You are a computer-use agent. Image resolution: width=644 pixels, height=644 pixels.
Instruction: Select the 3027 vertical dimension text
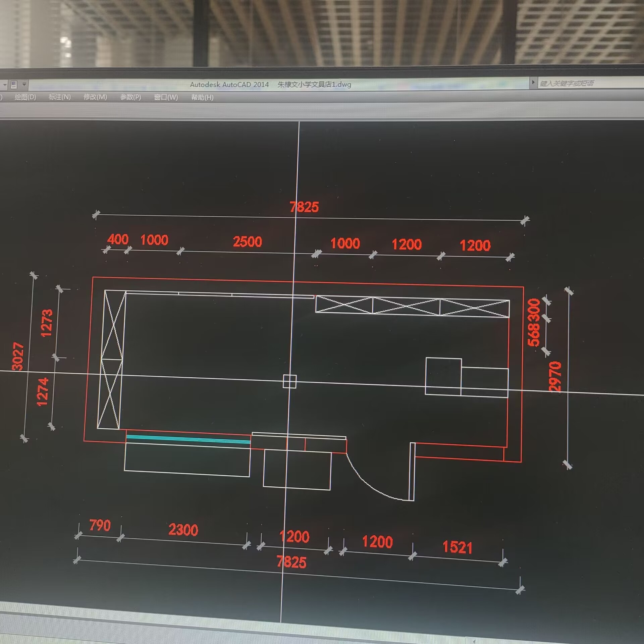(x=18, y=357)
